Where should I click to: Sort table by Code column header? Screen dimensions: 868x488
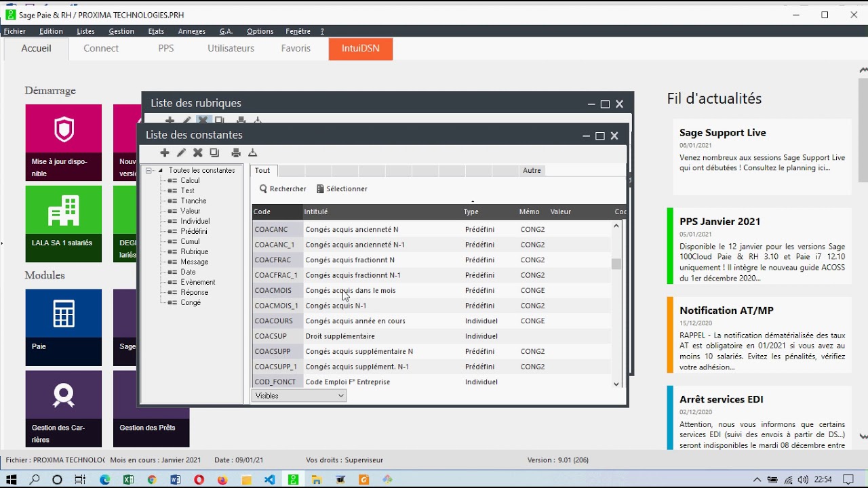[x=277, y=212]
